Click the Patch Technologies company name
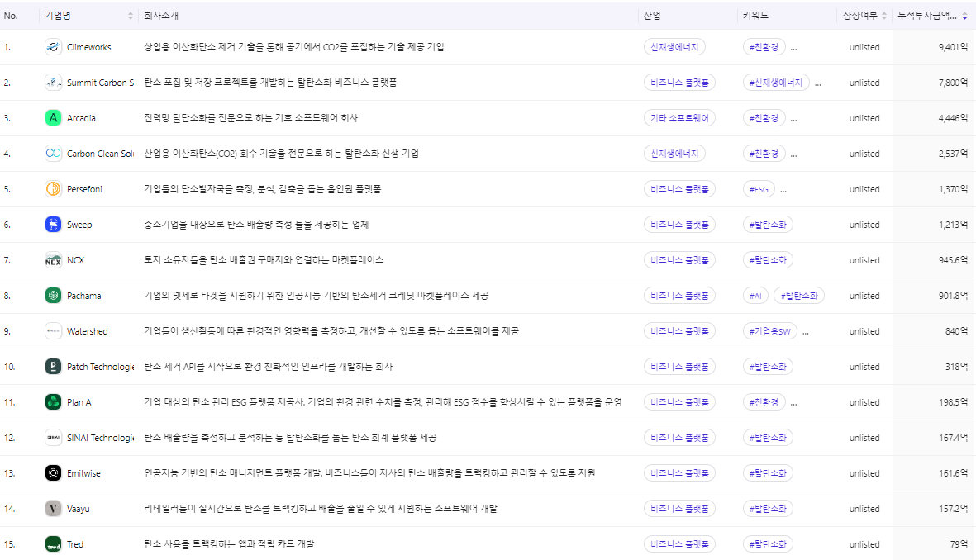Image resolution: width=976 pixels, height=560 pixels. click(100, 367)
